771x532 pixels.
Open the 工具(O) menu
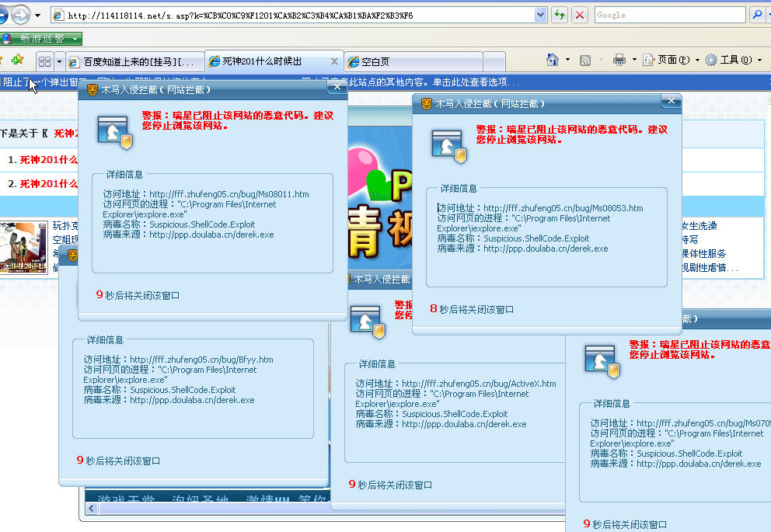(734, 60)
